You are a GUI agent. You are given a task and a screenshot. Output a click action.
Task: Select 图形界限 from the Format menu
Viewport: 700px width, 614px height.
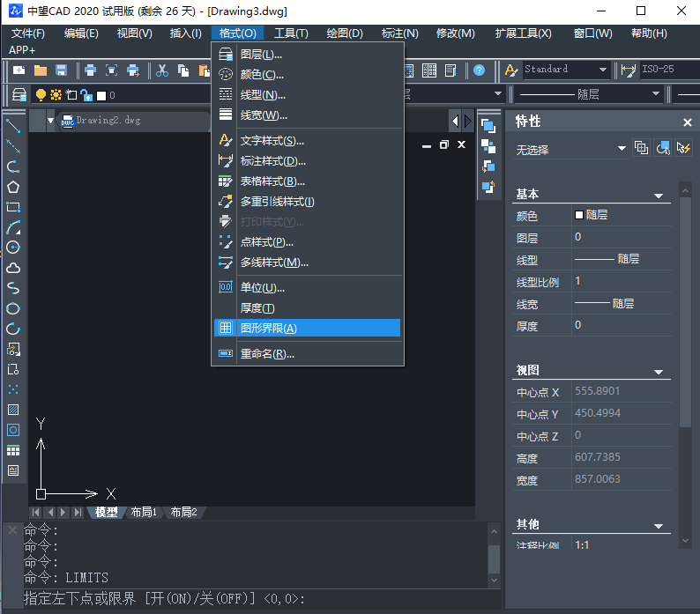point(306,328)
